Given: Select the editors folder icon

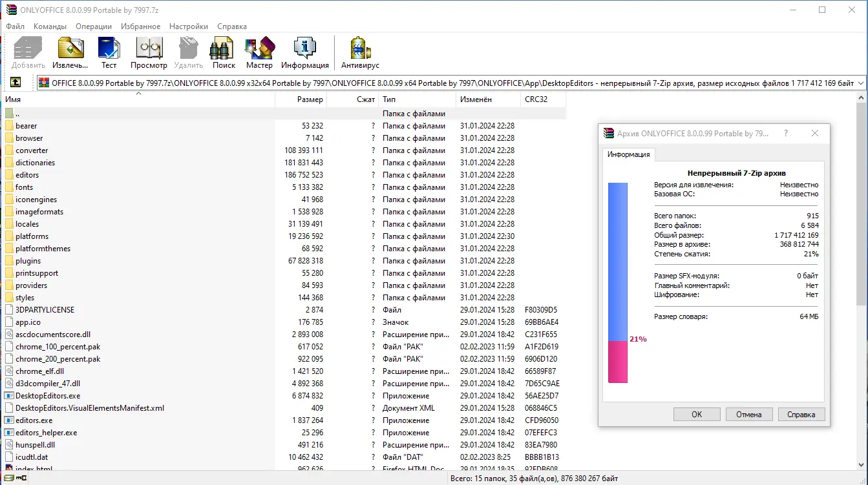Looking at the screenshot, I should pyautogui.click(x=9, y=175).
